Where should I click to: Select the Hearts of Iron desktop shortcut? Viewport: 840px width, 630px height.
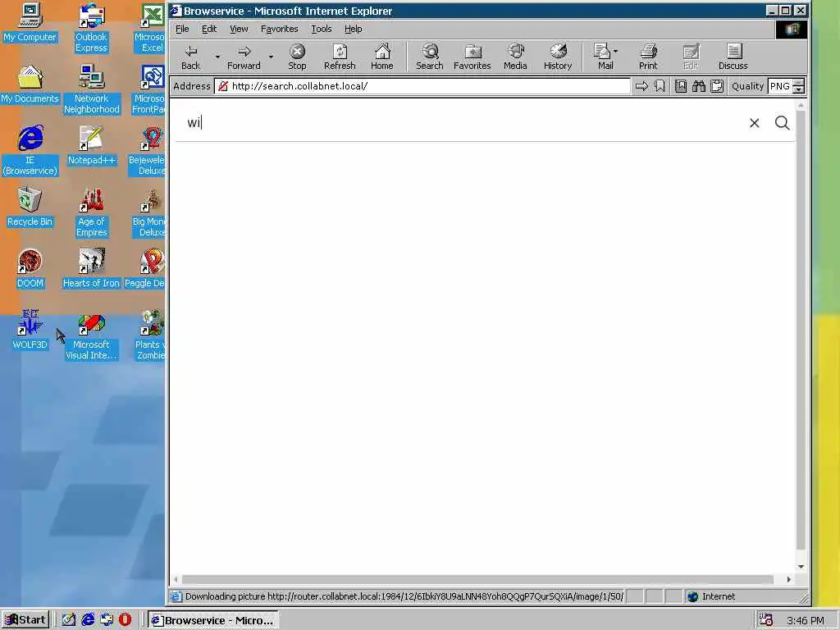coord(91,269)
